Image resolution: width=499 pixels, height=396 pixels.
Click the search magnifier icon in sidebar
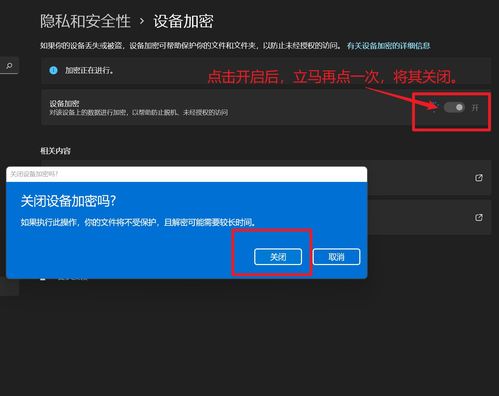coord(9,66)
